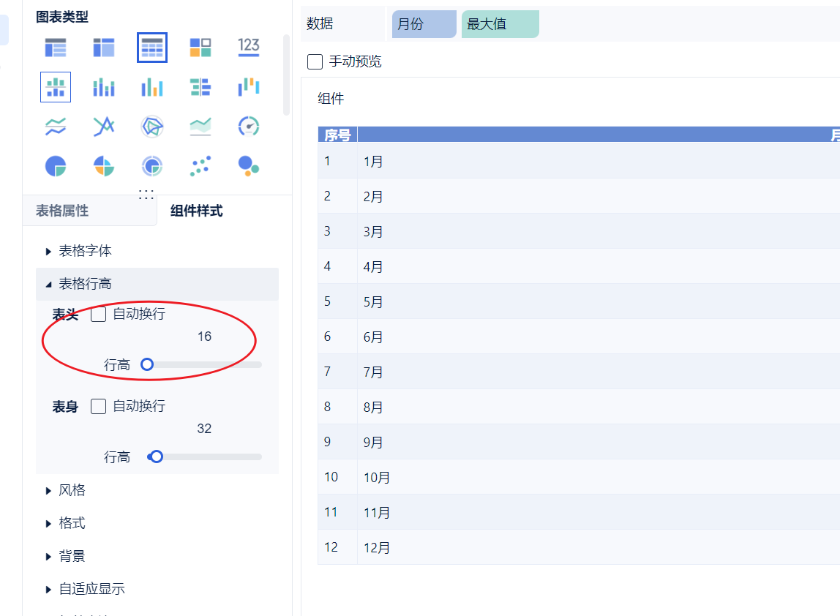Screen dimensions: 840x616
Task: Switch to the 组件样式 tab
Action: [197, 211]
